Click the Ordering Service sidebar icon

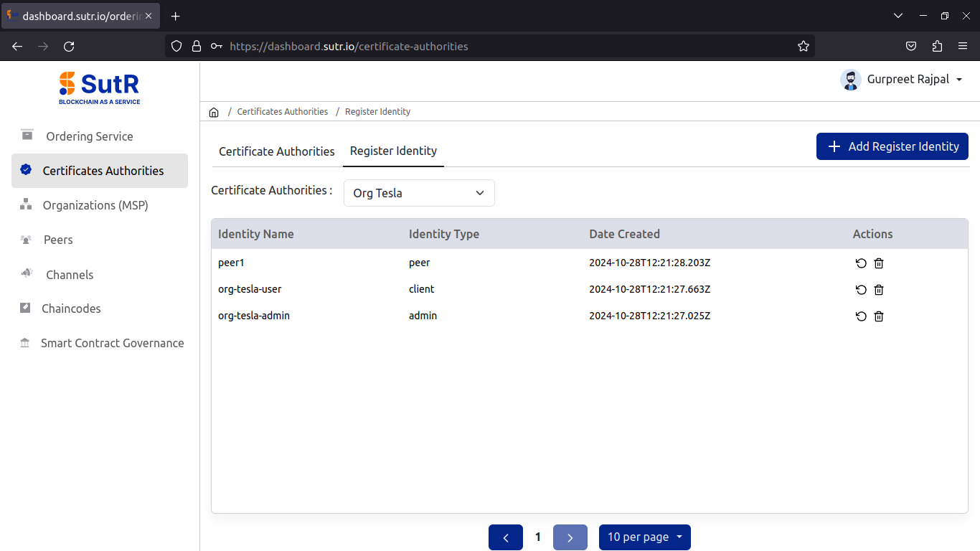(x=27, y=135)
